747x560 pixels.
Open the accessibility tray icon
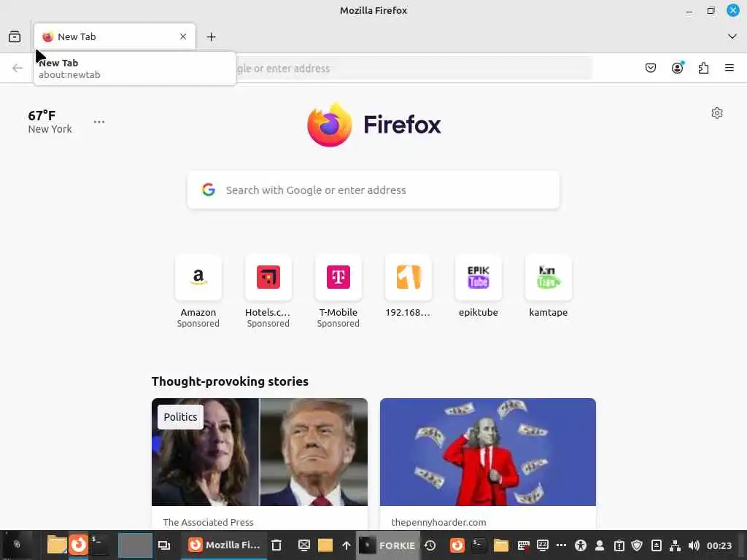click(580, 545)
